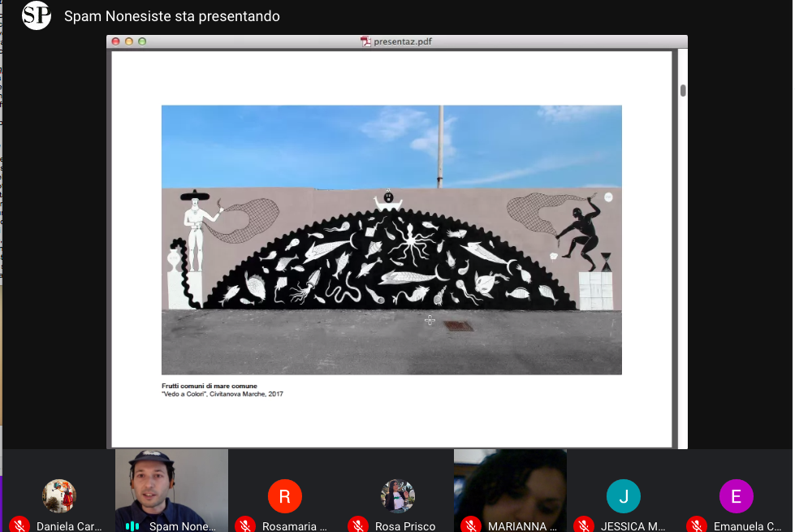This screenshot has width=795, height=532.
Task: Click the muted mic icon for Rosamaria
Action: coord(245,526)
